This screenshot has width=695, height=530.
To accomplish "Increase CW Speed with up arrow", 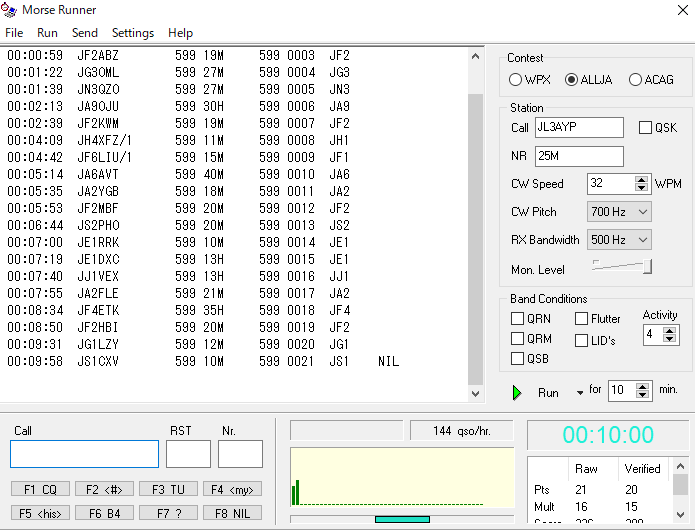I will [x=642, y=179].
